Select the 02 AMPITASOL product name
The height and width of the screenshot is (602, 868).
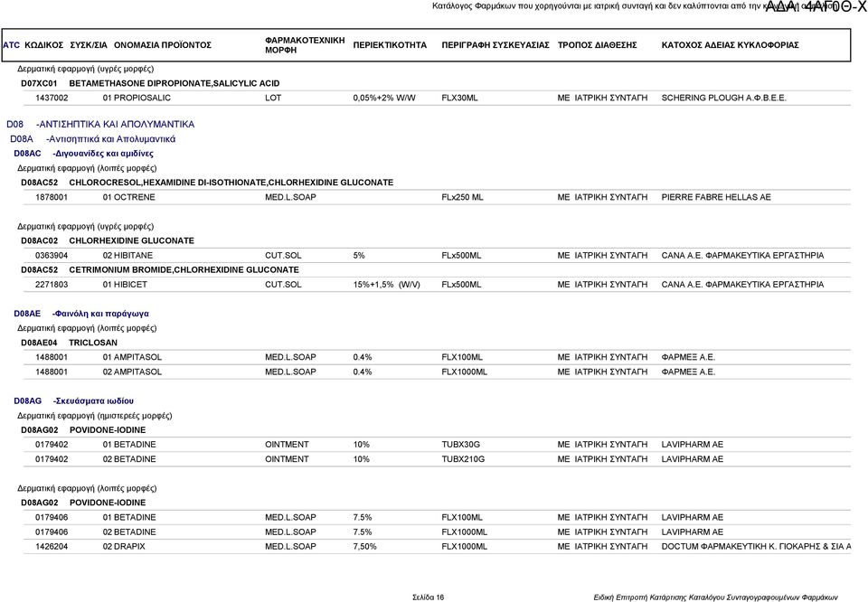(x=132, y=372)
